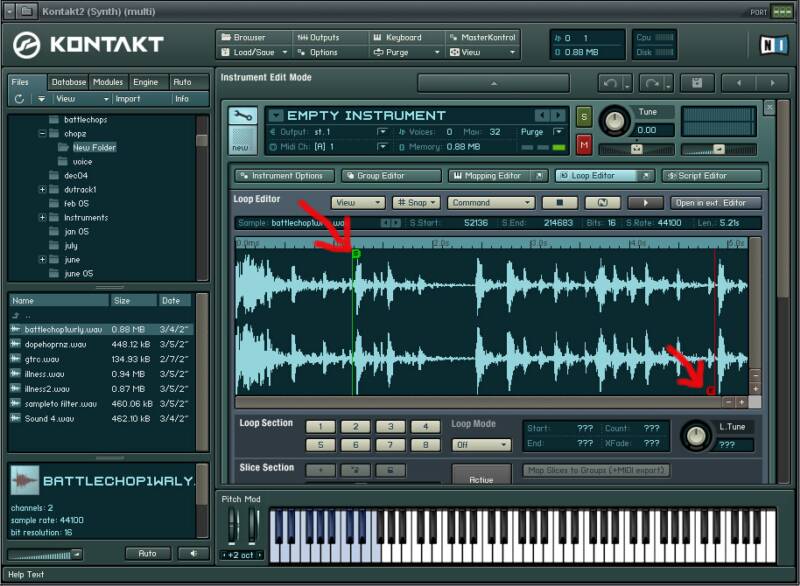Click the redo arrow icon
The image size is (800, 586).
tap(652, 83)
